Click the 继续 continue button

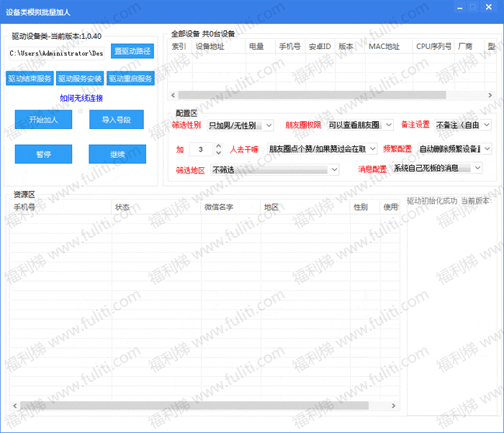pyautogui.click(x=117, y=154)
